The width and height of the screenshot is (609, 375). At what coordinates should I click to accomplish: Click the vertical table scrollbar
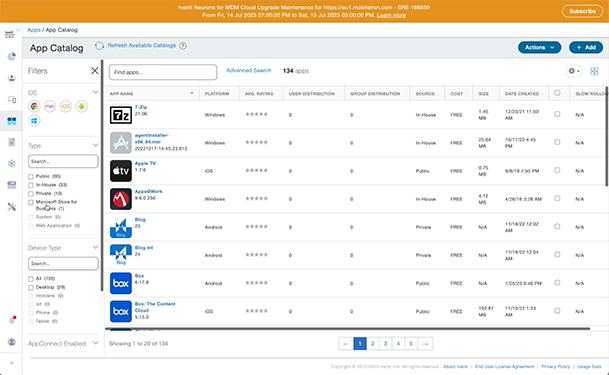(606, 136)
